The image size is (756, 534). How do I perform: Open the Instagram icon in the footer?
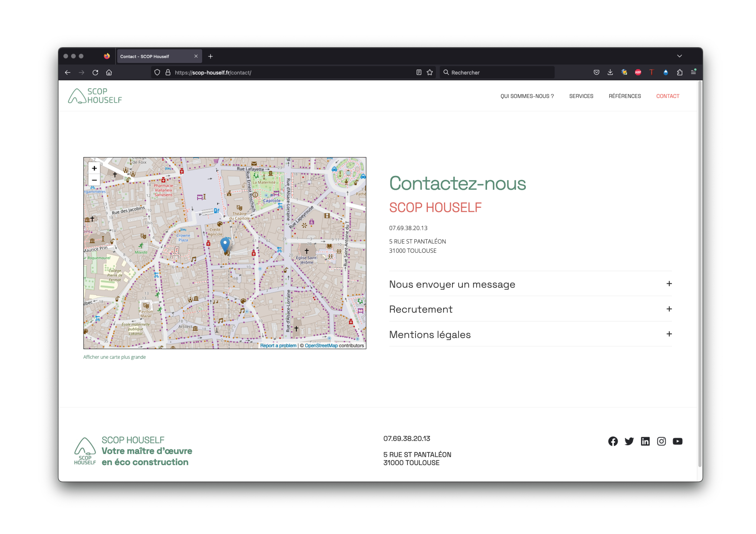(x=661, y=441)
